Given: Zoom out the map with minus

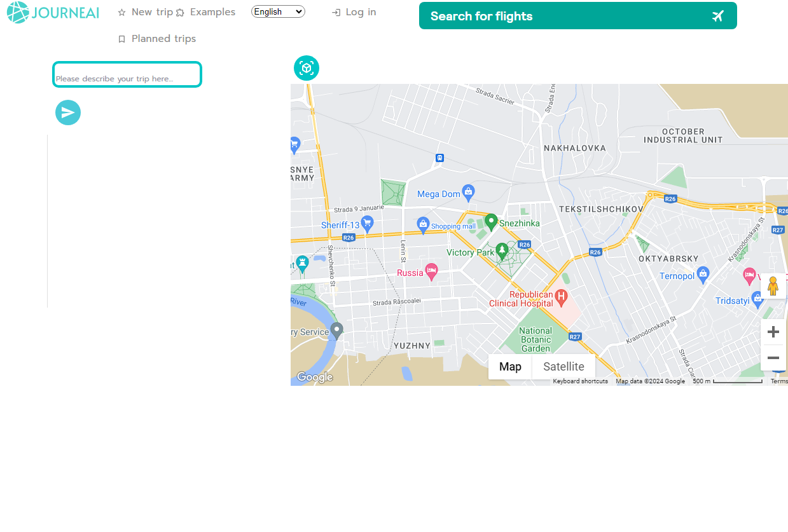Looking at the screenshot, I should pos(773,358).
